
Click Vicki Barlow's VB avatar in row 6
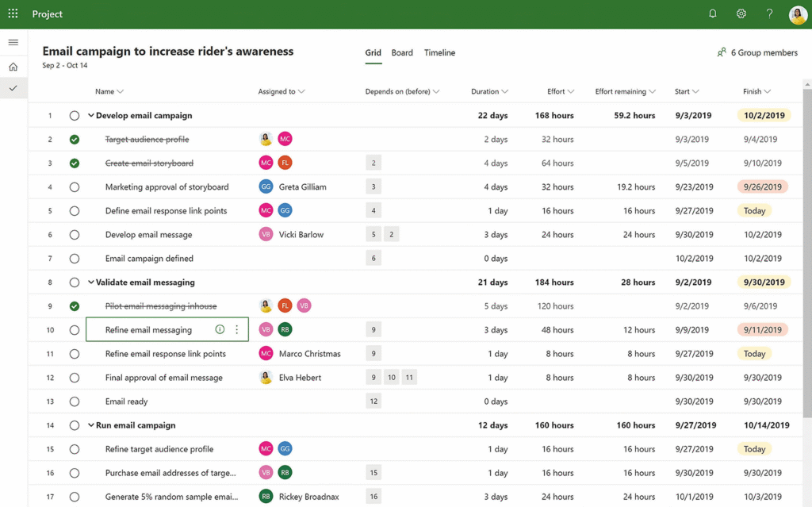(x=266, y=234)
